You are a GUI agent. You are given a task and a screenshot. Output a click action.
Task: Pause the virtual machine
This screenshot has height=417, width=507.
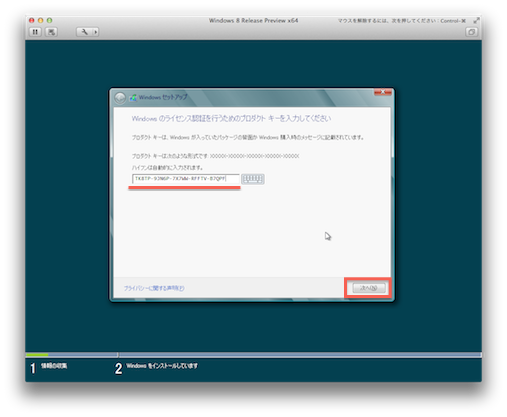pos(35,32)
